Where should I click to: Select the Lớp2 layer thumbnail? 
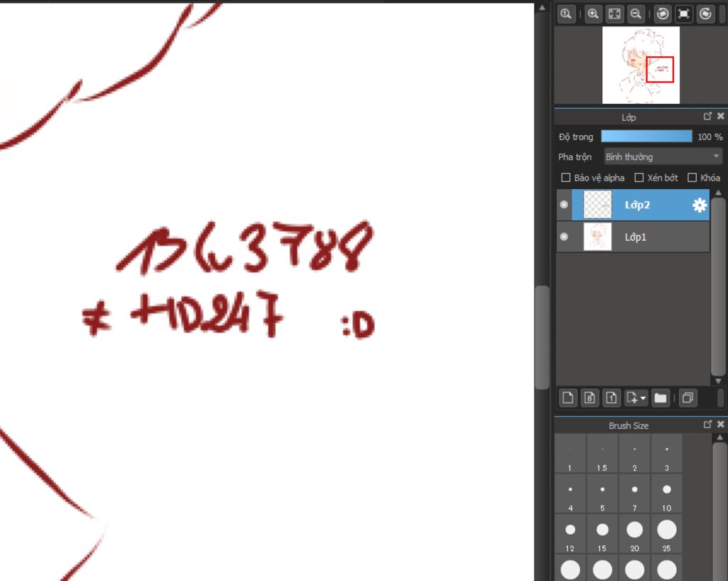(597, 205)
